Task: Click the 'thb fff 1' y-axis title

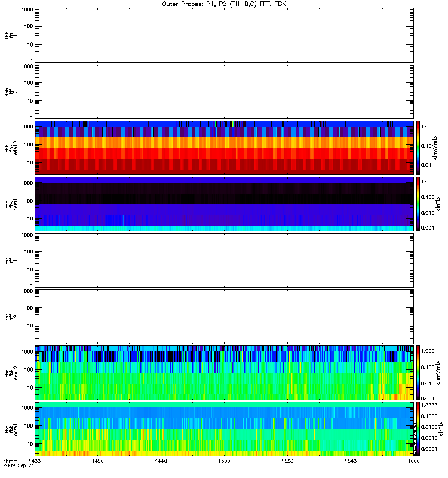Action: point(11,35)
